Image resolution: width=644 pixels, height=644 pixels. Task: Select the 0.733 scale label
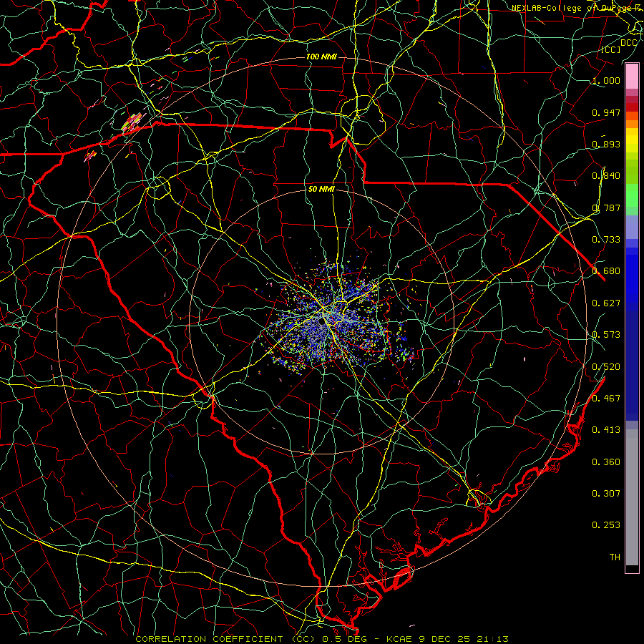[x=606, y=240]
